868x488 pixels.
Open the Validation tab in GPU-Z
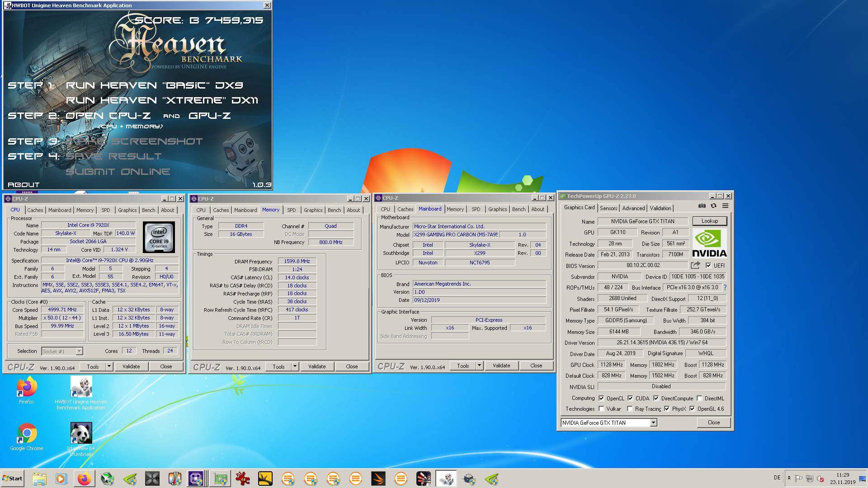[x=660, y=208]
